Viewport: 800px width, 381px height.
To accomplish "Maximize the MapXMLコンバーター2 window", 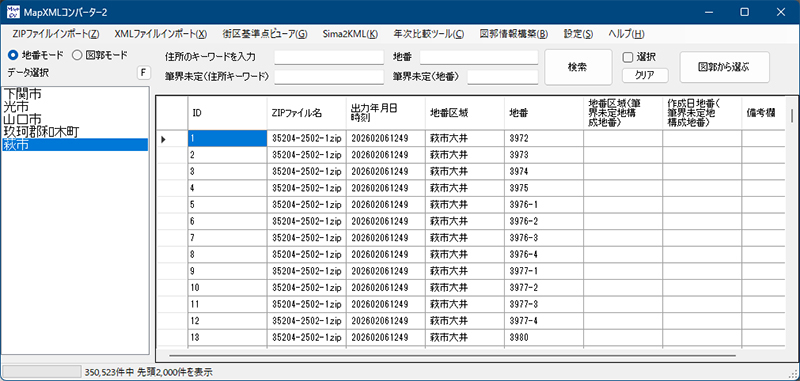I will tap(744, 12).
